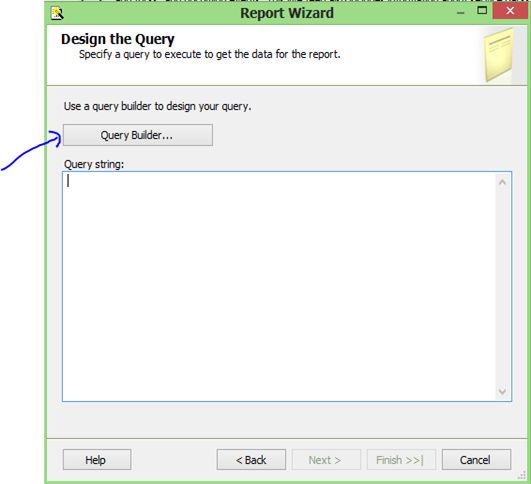Image resolution: width=531 pixels, height=484 pixels.
Task: Click the Finish >>| button
Action: [x=401, y=460]
